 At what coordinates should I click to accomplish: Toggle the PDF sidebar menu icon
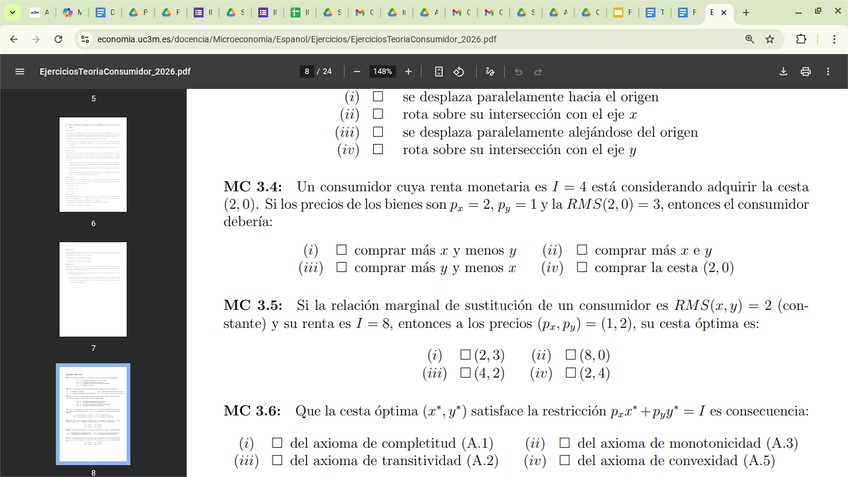click(20, 71)
